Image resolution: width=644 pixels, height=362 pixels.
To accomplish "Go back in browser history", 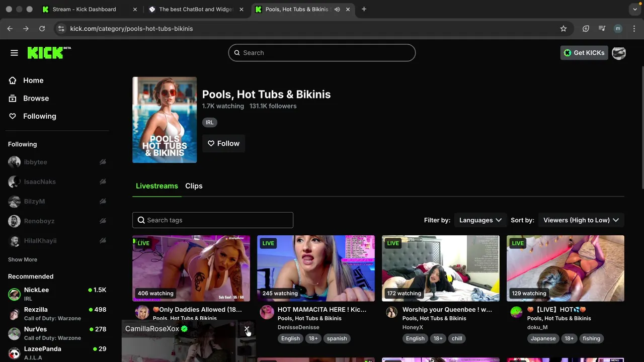I will [x=10, y=29].
